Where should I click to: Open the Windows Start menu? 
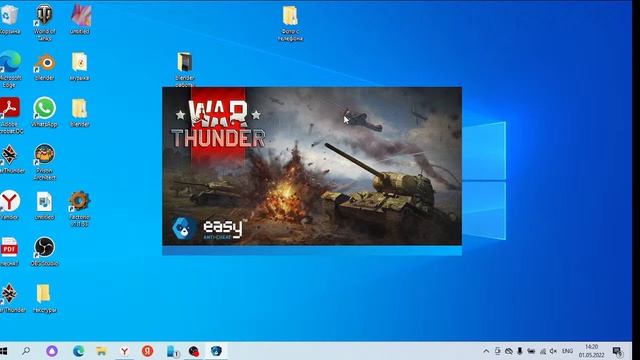(4, 351)
